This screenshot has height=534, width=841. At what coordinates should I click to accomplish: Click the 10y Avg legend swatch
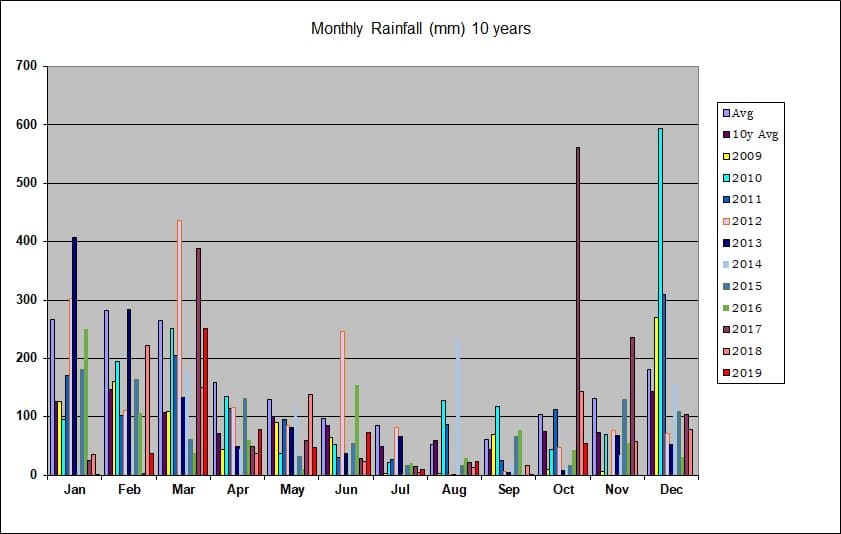coord(727,135)
